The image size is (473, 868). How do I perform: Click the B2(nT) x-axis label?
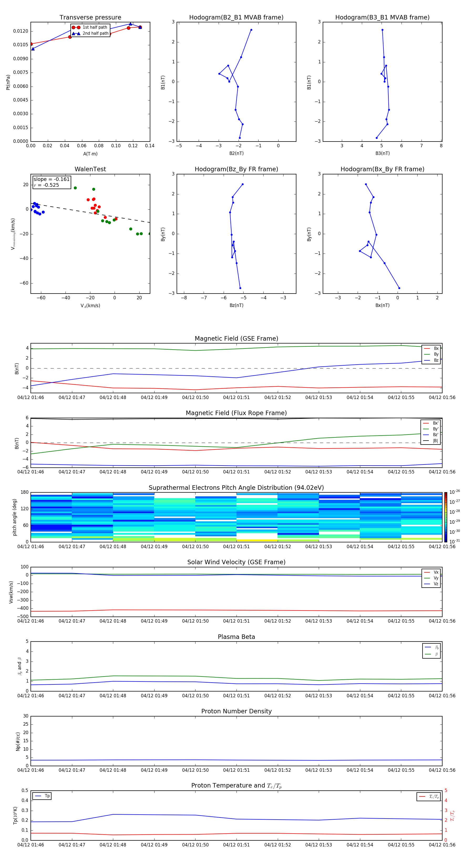click(236, 153)
